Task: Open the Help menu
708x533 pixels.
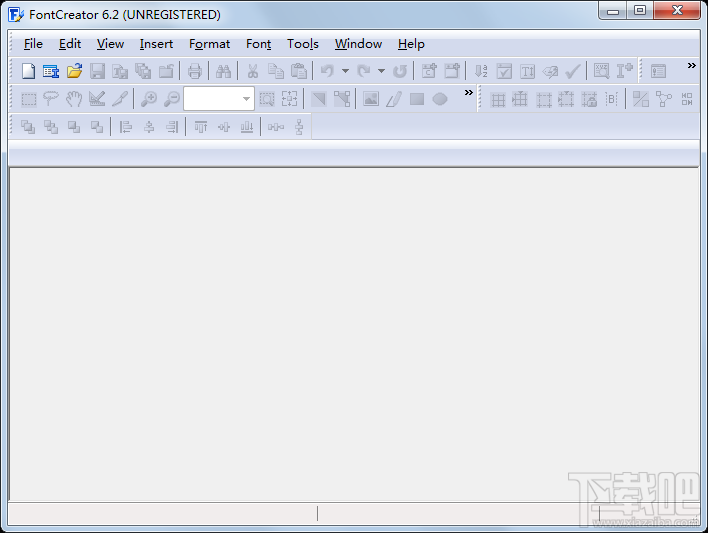Action: [x=411, y=44]
